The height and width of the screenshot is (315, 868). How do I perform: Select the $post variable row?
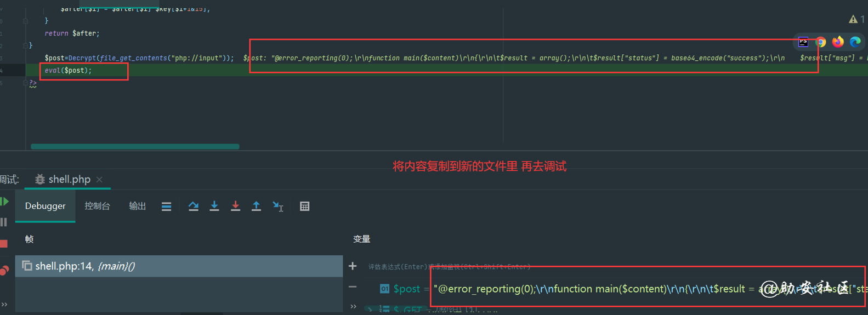pos(609,289)
